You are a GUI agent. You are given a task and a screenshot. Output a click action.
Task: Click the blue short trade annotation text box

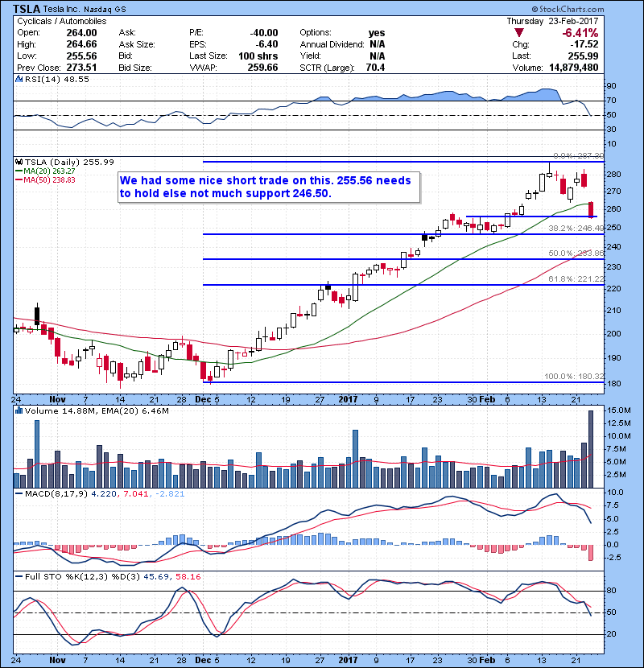269,187
